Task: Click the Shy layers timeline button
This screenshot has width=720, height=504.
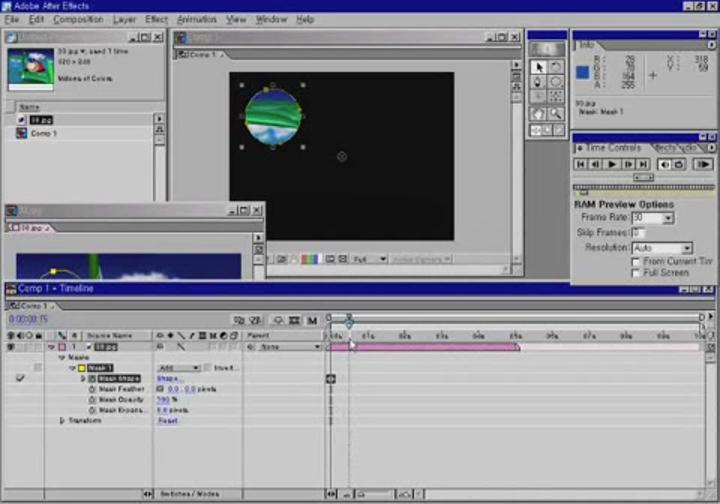Action: (278, 320)
